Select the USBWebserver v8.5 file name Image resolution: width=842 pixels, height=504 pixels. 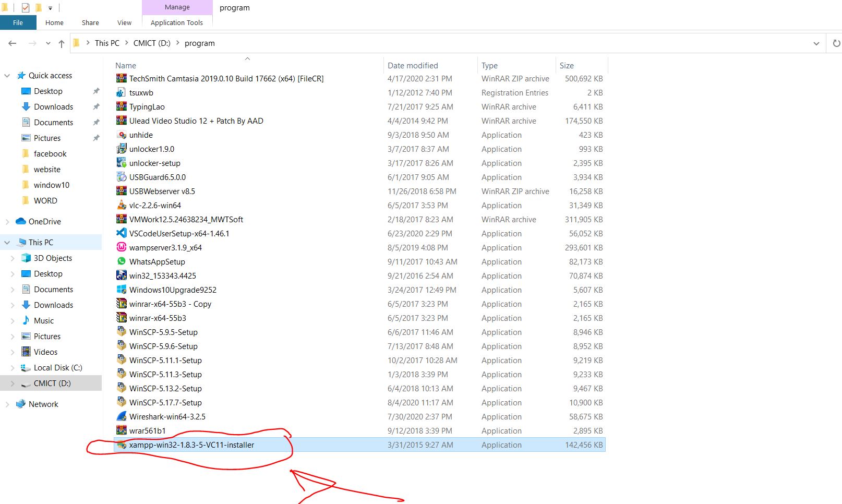(x=162, y=191)
